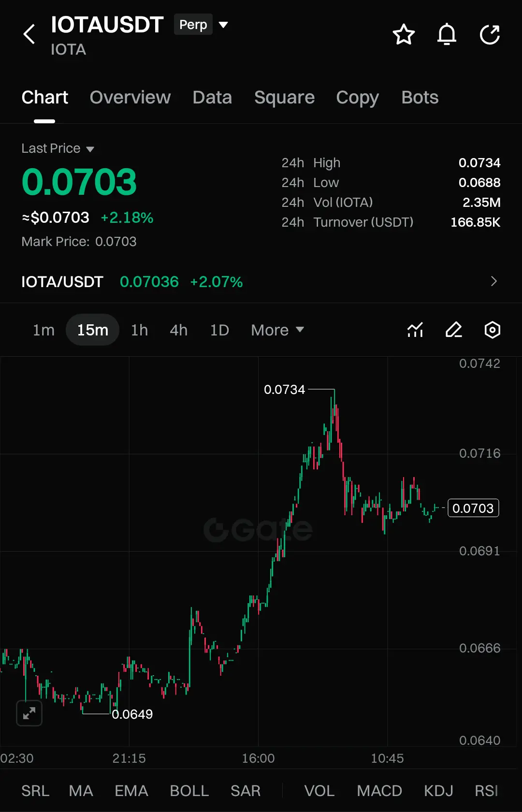The height and width of the screenshot is (812, 522).
Task: Toggle the SRL indicator
Action: 35,791
